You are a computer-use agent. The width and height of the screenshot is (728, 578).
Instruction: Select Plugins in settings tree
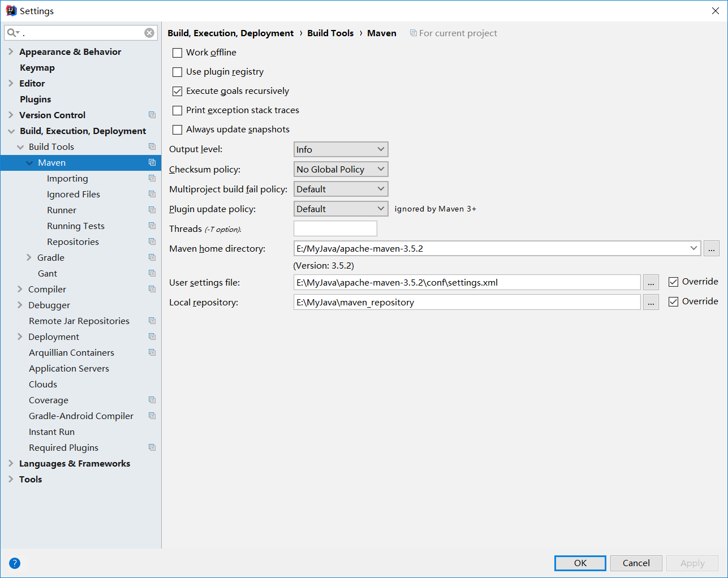pyautogui.click(x=35, y=99)
